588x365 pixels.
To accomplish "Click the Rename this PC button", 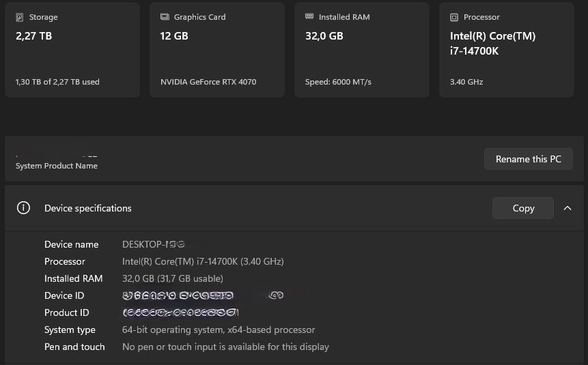I will [x=528, y=159].
